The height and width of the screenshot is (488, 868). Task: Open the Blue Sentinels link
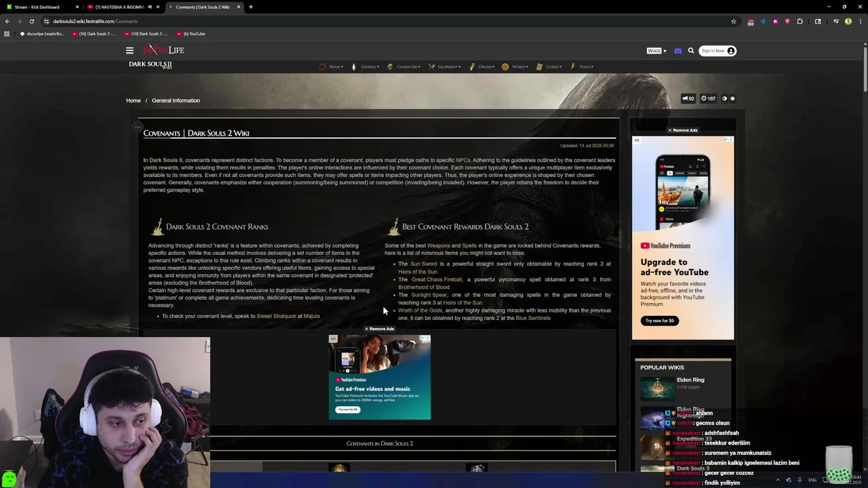(533, 318)
